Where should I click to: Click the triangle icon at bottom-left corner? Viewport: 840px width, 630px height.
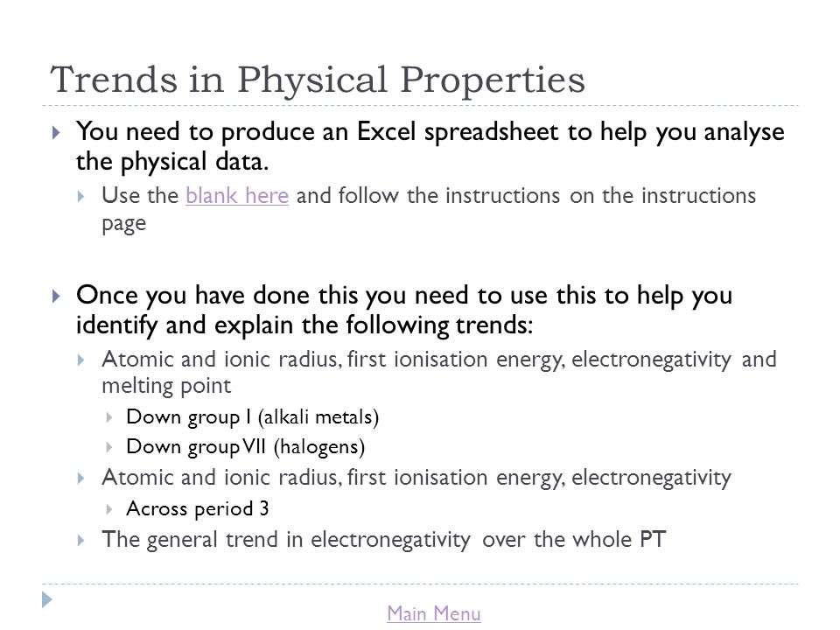(47, 599)
